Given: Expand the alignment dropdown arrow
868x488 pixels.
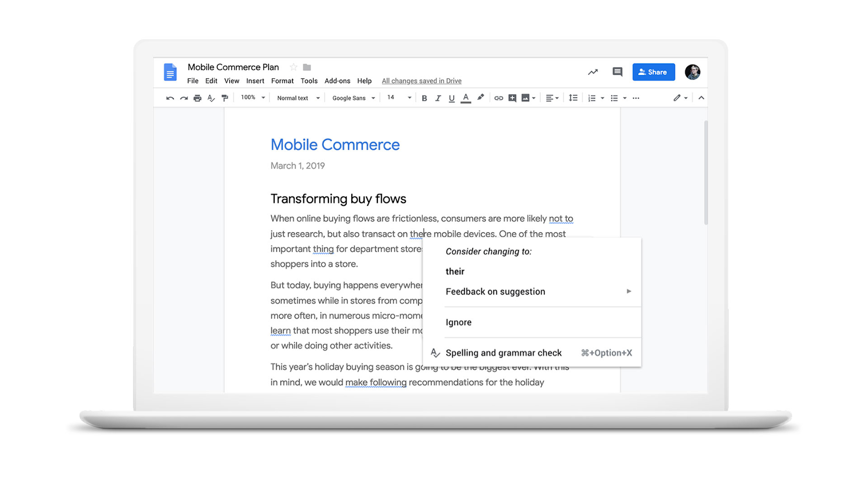Looking at the screenshot, I should [557, 98].
